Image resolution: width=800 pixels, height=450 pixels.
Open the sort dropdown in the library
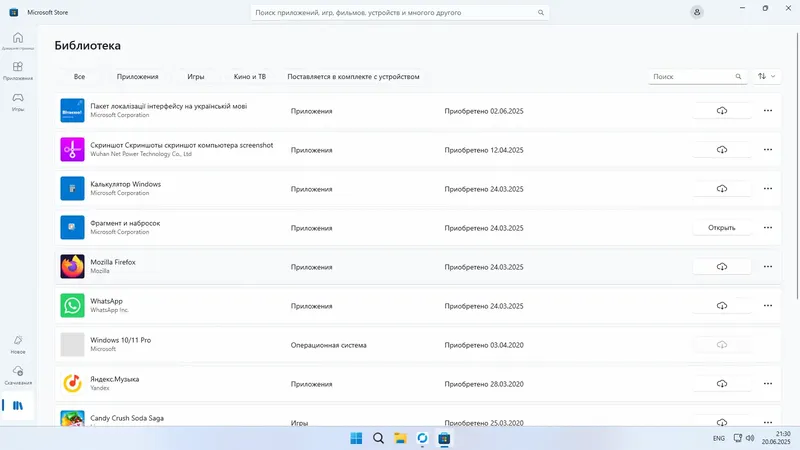pos(766,77)
